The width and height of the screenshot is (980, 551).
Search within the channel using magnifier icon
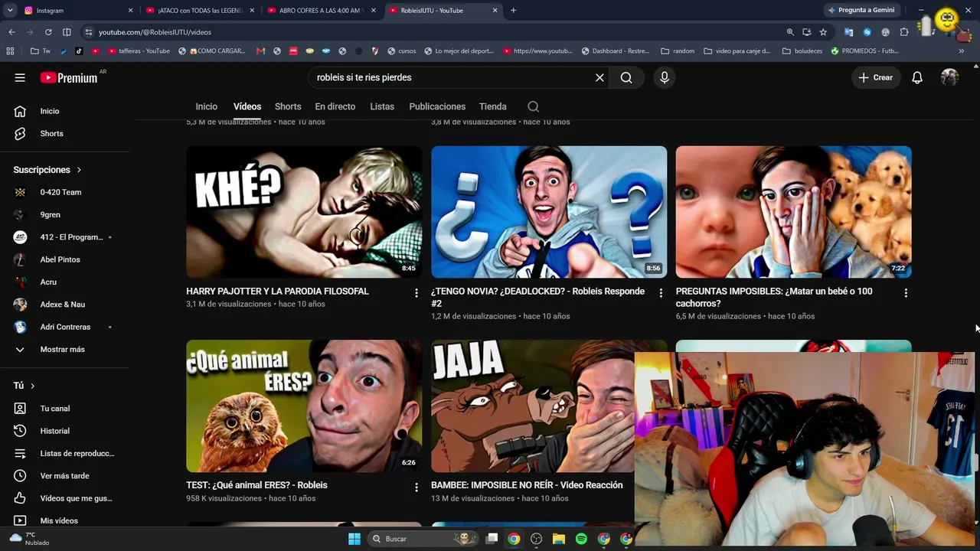point(534,106)
